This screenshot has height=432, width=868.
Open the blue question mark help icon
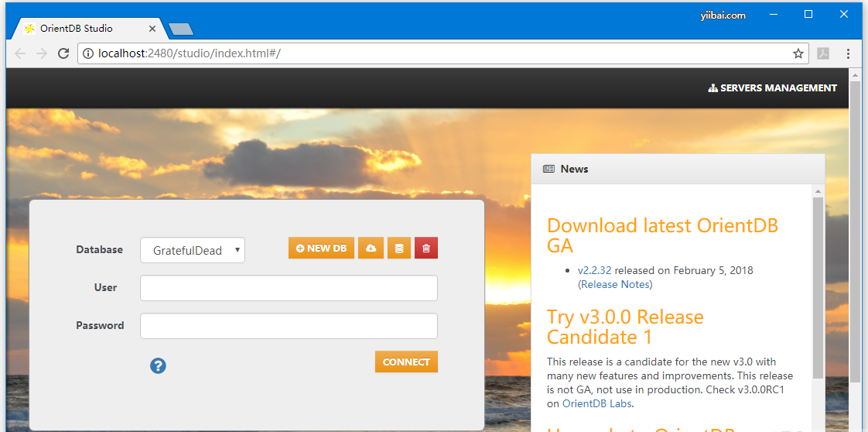158,365
